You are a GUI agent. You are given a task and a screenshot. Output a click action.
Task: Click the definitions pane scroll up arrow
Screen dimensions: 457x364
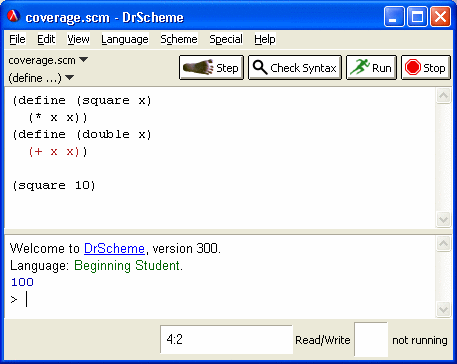coord(443,96)
